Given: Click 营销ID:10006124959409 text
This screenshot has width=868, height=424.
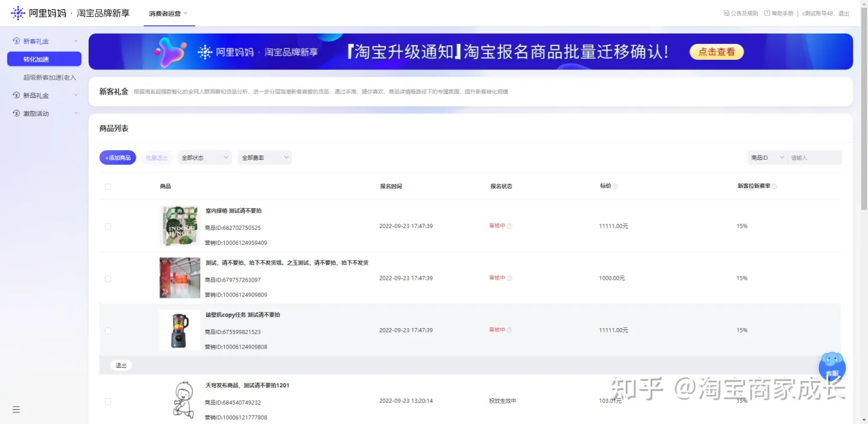Looking at the screenshot, I should point(236,243).
